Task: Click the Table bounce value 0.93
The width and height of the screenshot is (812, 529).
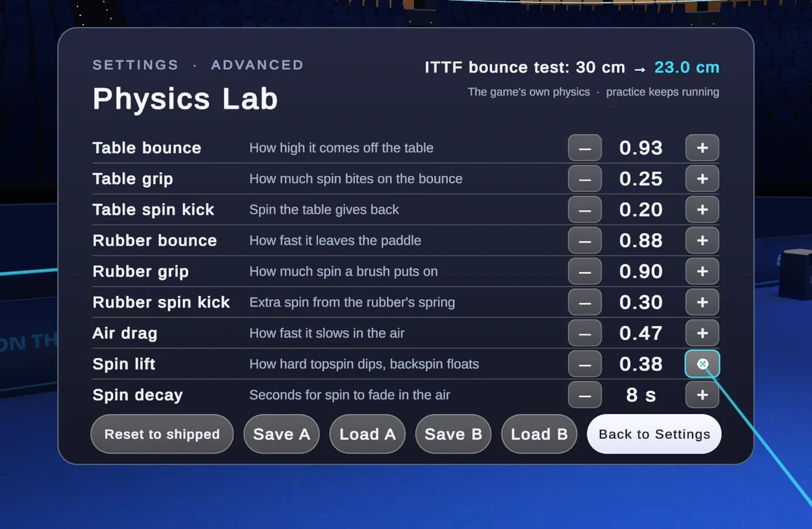Action: pyautogui.click(x=641, y=148)
